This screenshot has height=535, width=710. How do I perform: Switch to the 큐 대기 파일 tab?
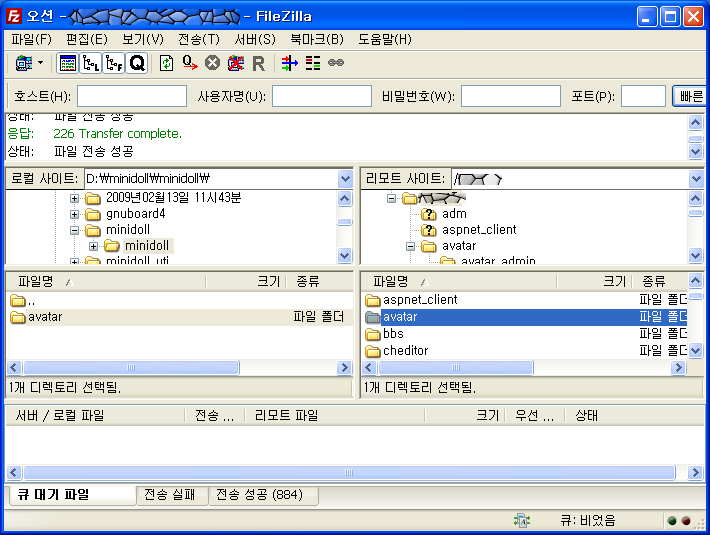tap(72, 495)
